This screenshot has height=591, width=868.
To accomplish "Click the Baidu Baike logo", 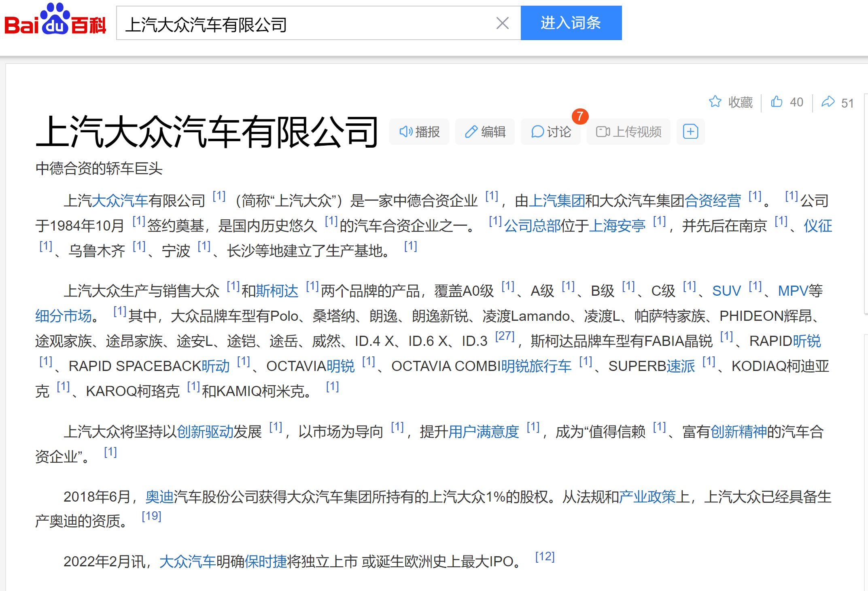I will pos(55,20).
